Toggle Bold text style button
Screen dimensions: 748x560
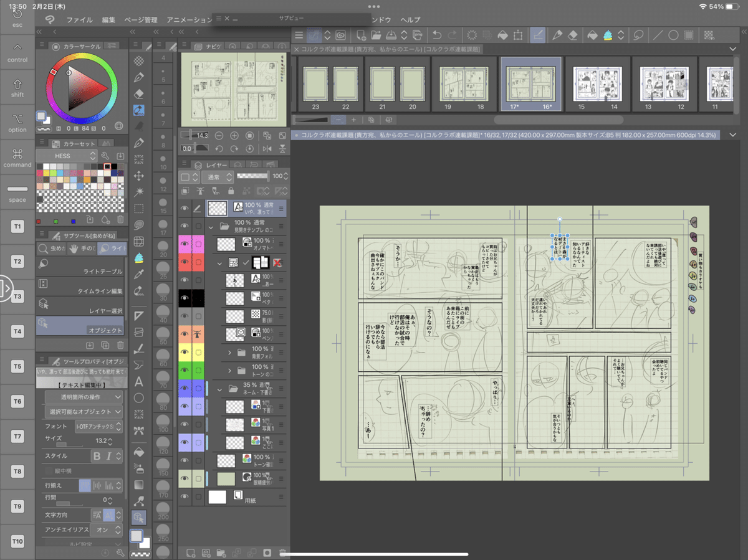[97, 457]
